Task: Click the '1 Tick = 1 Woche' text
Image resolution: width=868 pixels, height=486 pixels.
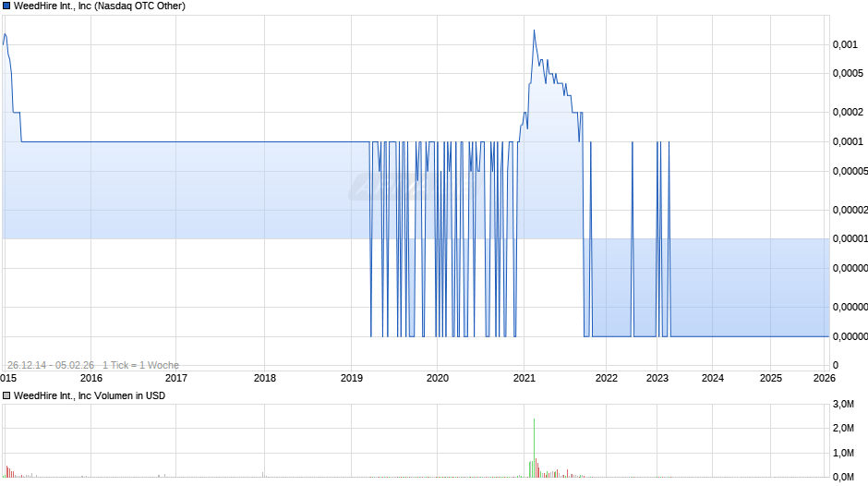Action: click(x=140, y=365)
